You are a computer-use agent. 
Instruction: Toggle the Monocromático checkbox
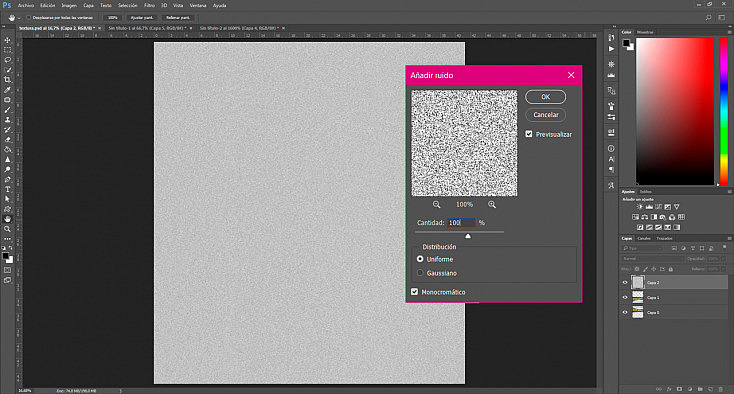[414, 292]
